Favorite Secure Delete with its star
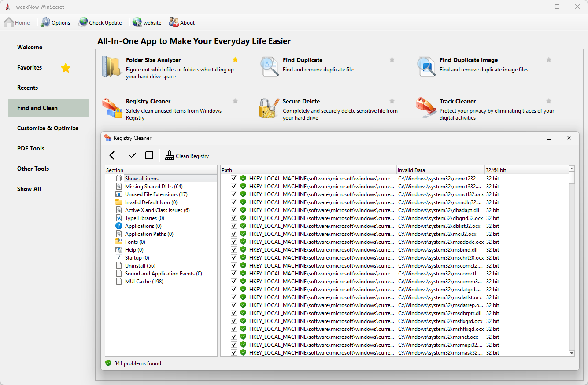Viewport: 588px width, 385px height. pyautogui.click(x=392, y=101)
